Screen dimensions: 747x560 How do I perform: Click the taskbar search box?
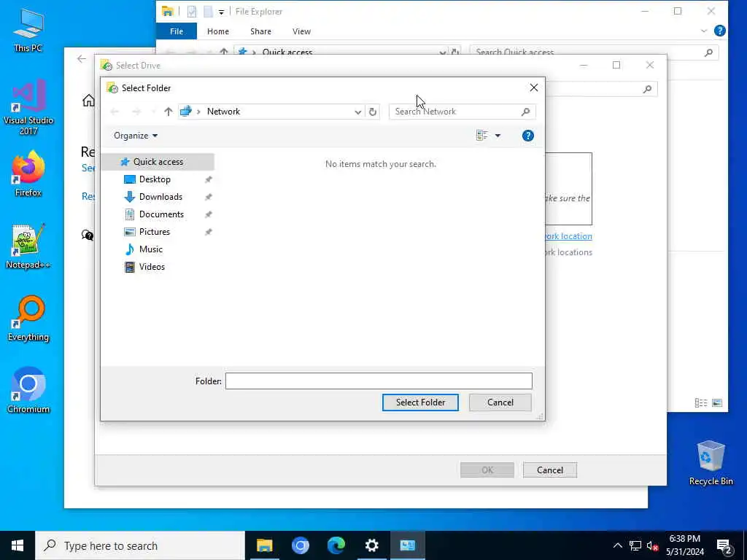tap(141, 545)
